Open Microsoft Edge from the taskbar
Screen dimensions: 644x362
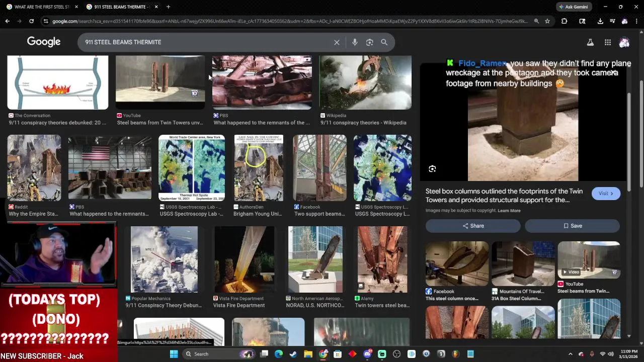pyautogui.click(x=279, y=354)
